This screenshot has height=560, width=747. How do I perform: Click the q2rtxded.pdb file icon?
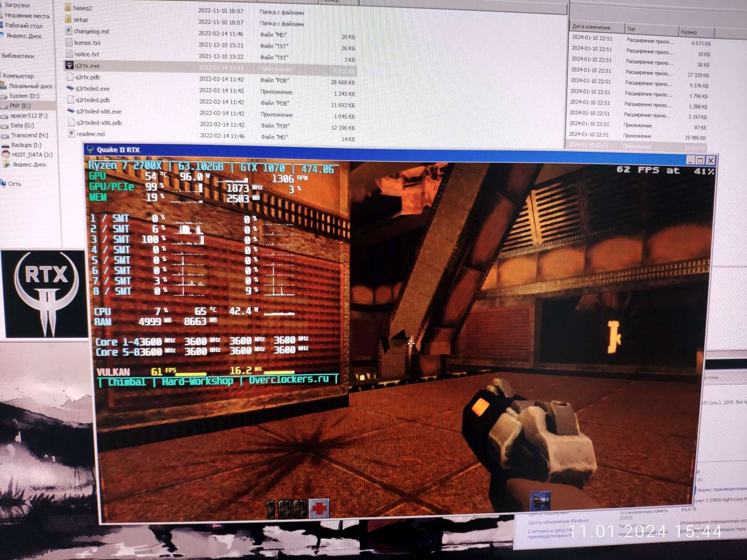pyautogui.click(x=70, y=100)
